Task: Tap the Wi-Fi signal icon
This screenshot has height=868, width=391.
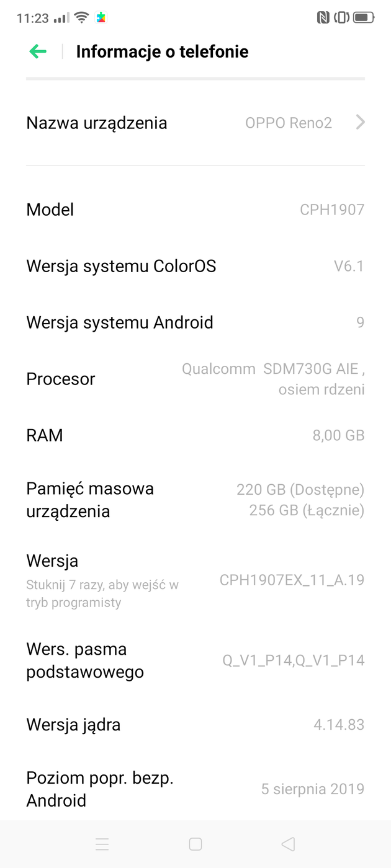Action: (81, 18)
